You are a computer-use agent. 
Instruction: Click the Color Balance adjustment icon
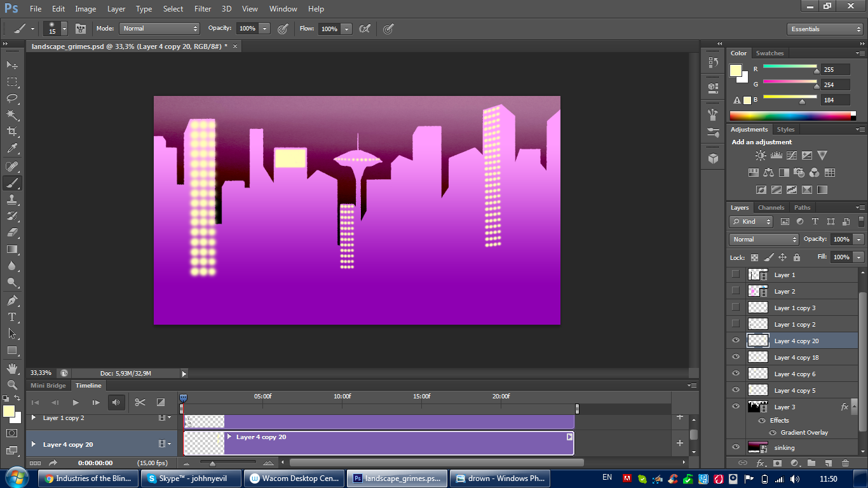pyautogui.click(x=769, y=172)
